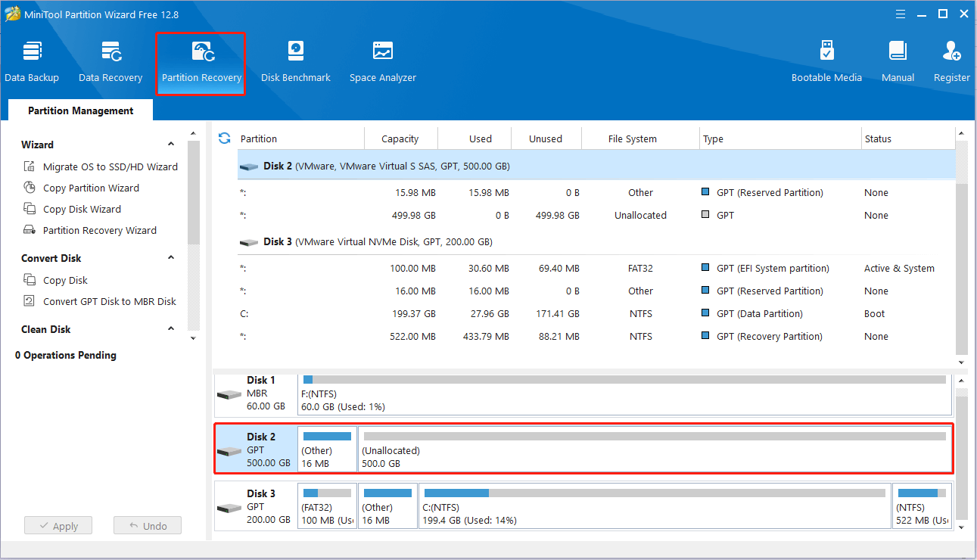Screen dimensions: 977x560
Task: Collapse the Wizard section
Action: [x=170, y=145]
